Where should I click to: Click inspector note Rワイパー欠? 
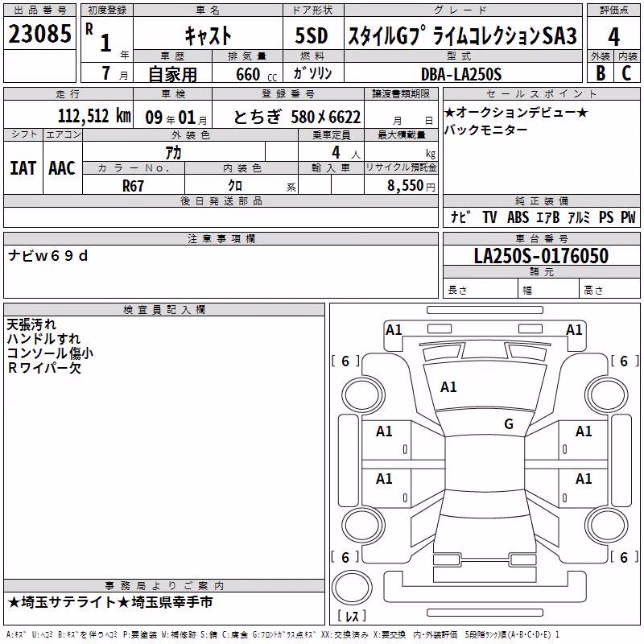[44, 368]
